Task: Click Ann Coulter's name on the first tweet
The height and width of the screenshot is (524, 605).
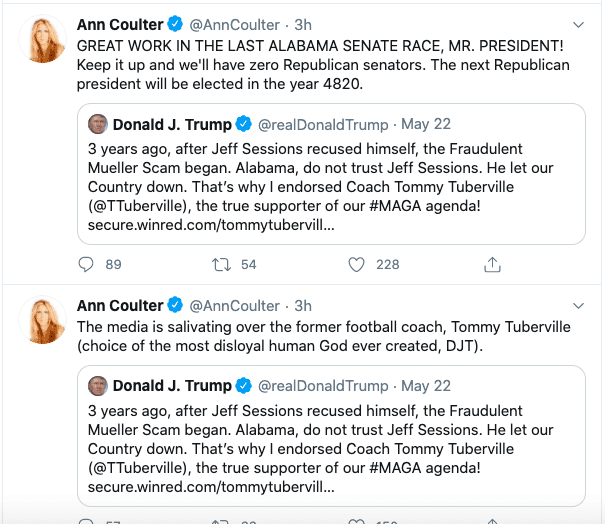Action: click(x=119, y=24)
